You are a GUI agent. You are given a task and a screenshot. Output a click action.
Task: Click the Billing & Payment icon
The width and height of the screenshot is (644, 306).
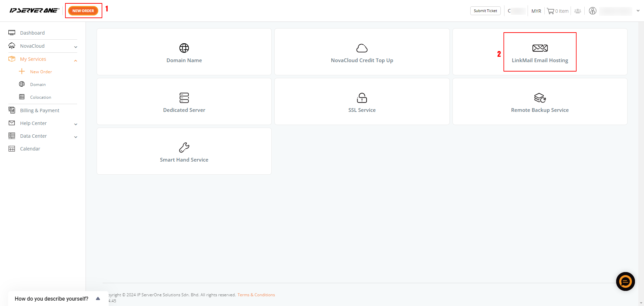(x=12, y=110)
